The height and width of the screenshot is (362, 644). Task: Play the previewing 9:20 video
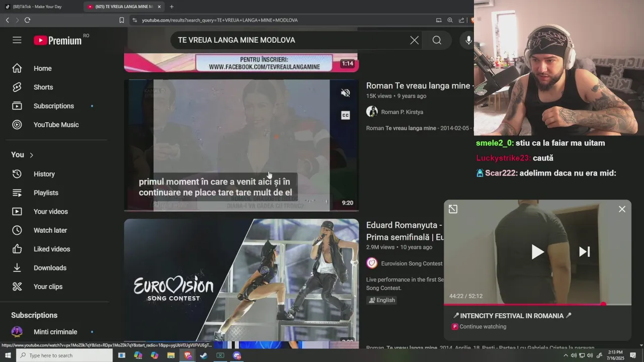point(242,145)
